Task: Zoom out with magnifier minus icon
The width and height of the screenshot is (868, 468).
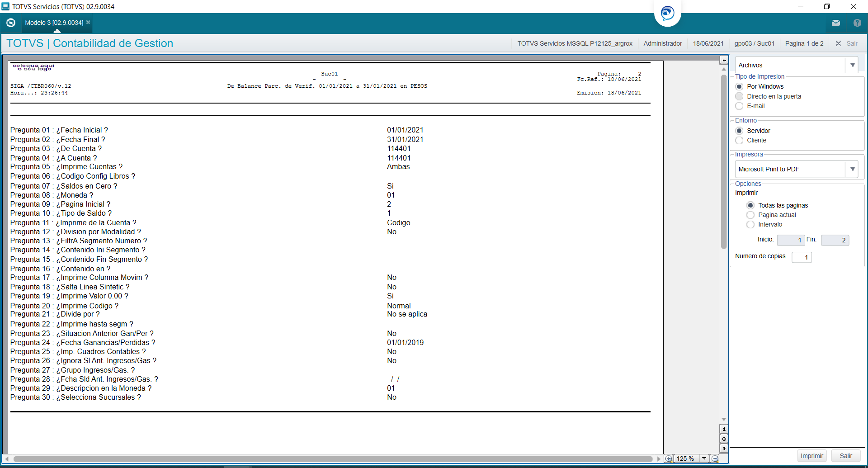Action: click(x=715, y=459)
